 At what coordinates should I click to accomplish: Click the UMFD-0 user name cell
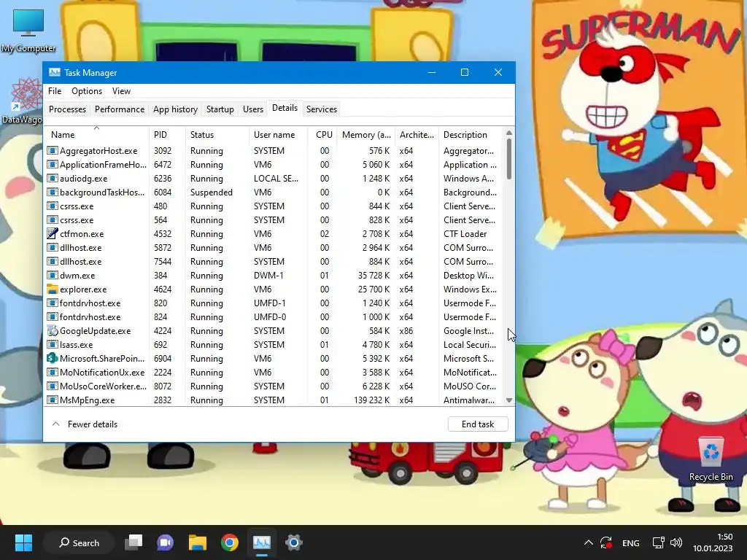tap(270, 316)
